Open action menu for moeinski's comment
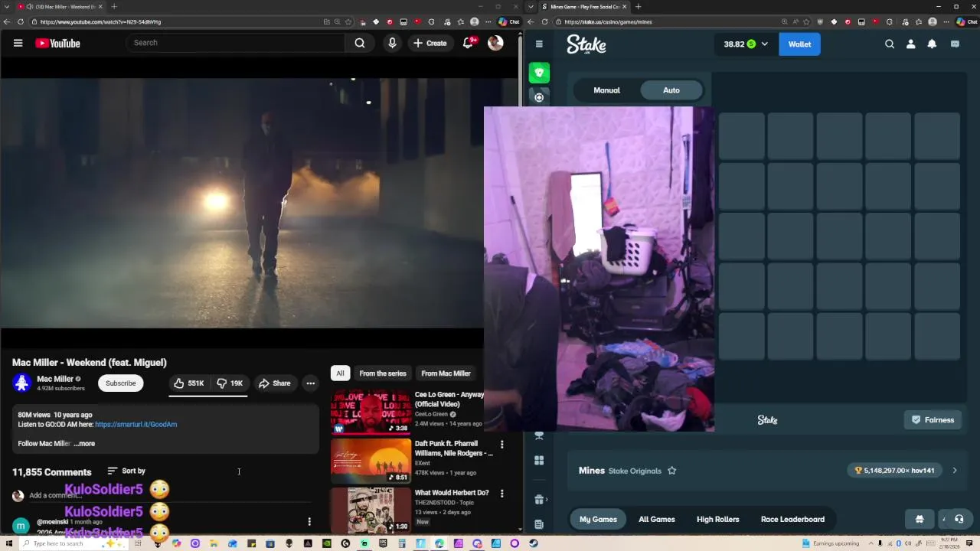Screen dimensions: 980x551 pyautogui.click(x=309, y=522)
